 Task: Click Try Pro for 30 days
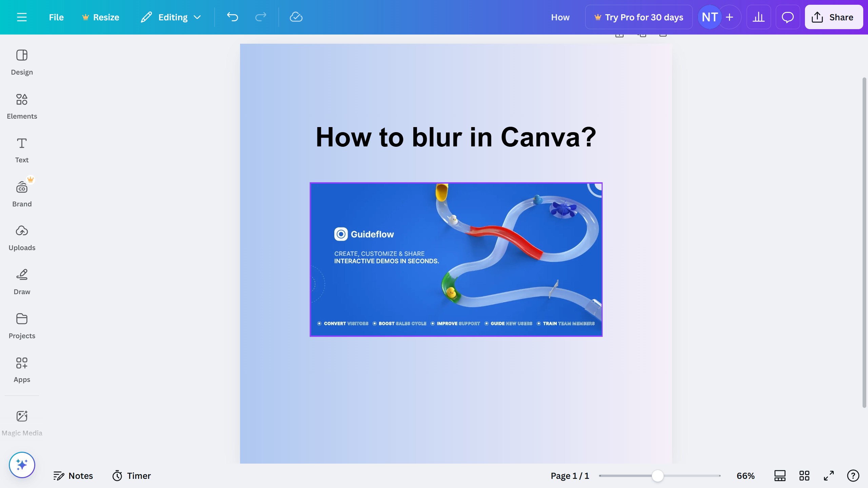pyautogui.click(x=639, y=17)
